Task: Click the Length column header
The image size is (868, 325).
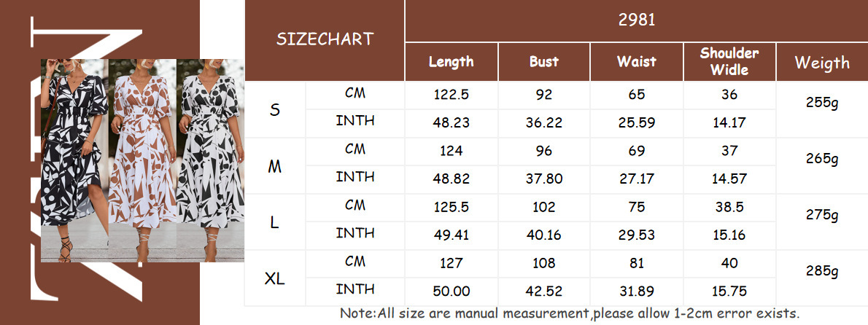Action: coord(452,62)
